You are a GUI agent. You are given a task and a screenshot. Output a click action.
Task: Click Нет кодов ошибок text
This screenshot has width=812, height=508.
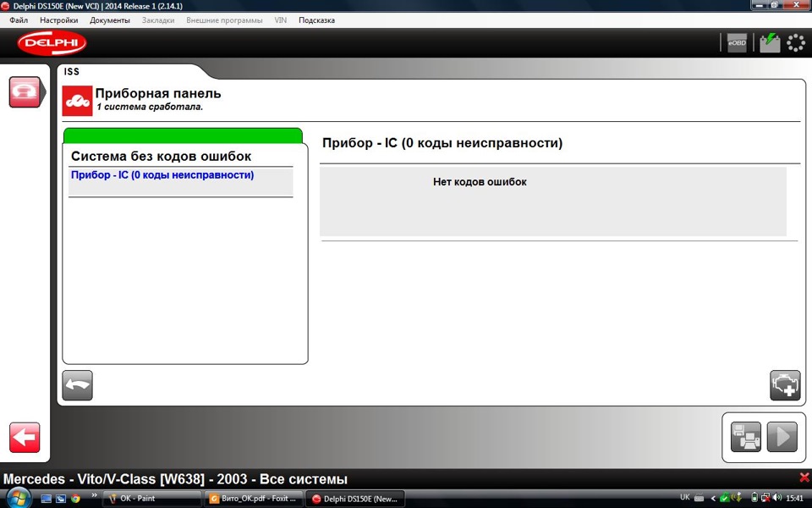tap(480, 182)
